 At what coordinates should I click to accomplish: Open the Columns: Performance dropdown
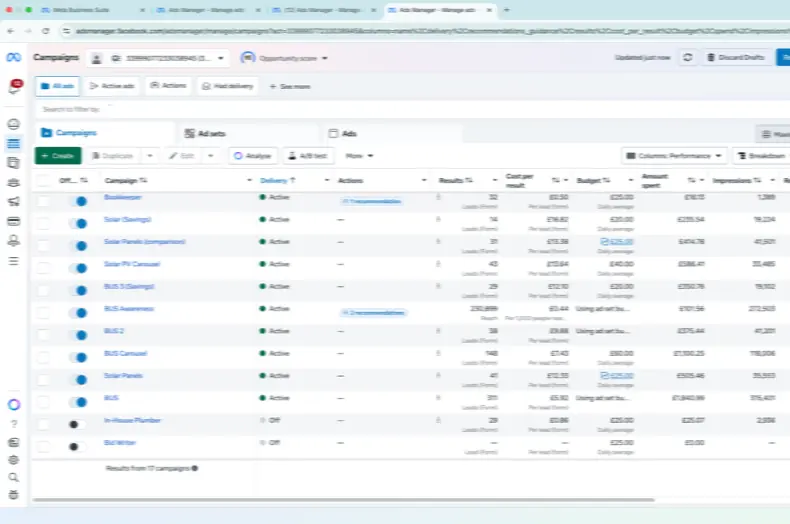coord(673,156)
